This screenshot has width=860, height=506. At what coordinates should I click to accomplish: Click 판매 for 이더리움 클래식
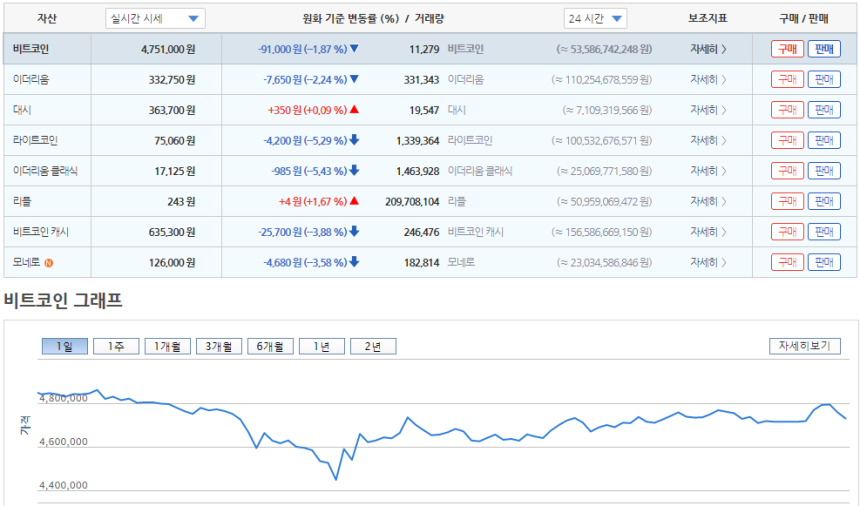[824, 171]
